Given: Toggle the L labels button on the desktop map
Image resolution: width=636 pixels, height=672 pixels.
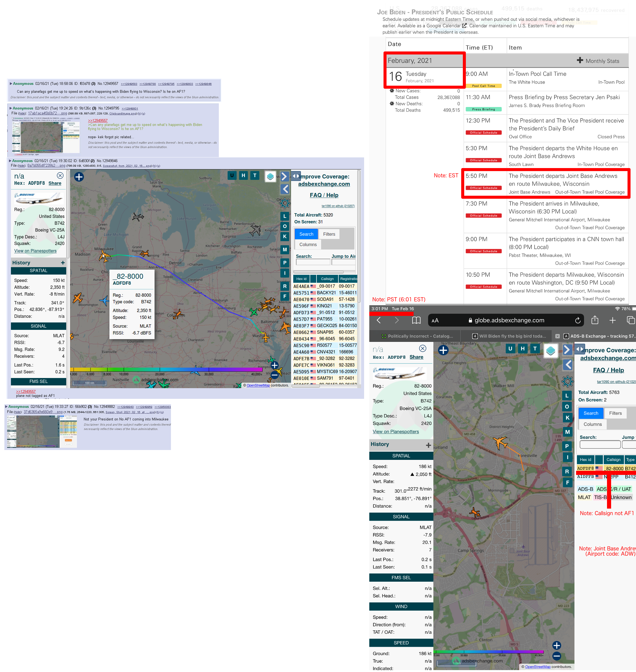Looking at the screenshot, I should coord(285,216).
